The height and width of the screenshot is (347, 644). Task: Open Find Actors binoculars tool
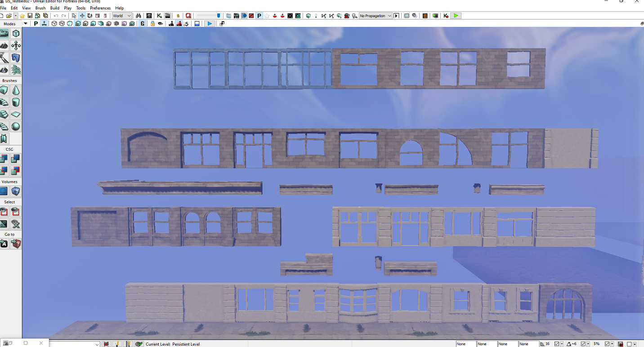139,16
